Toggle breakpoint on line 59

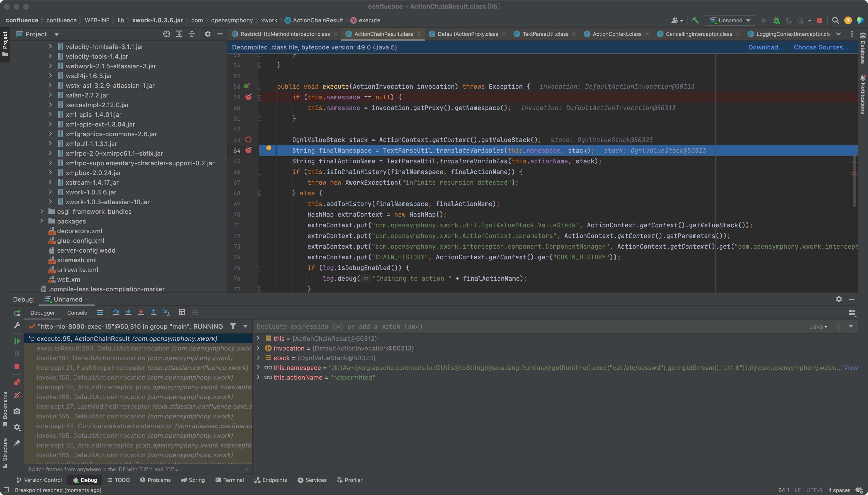[x=248, y=97]
